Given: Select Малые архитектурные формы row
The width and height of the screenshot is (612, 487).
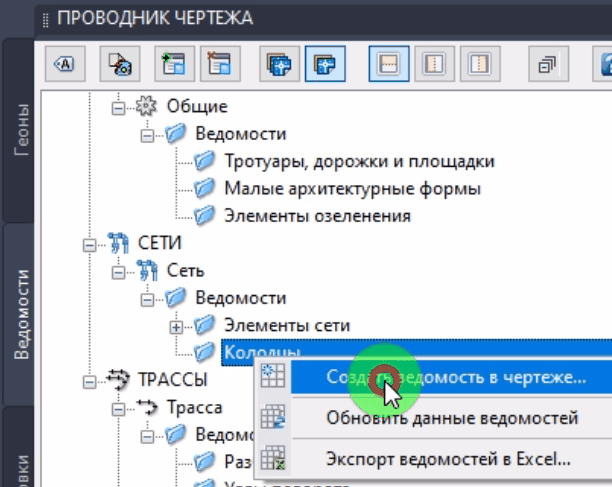Looking at the screenshot, I should [352, 188].
